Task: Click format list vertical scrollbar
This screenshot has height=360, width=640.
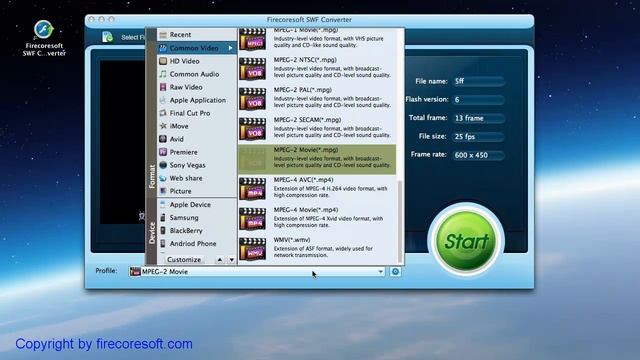Action: tap(400, 222)
